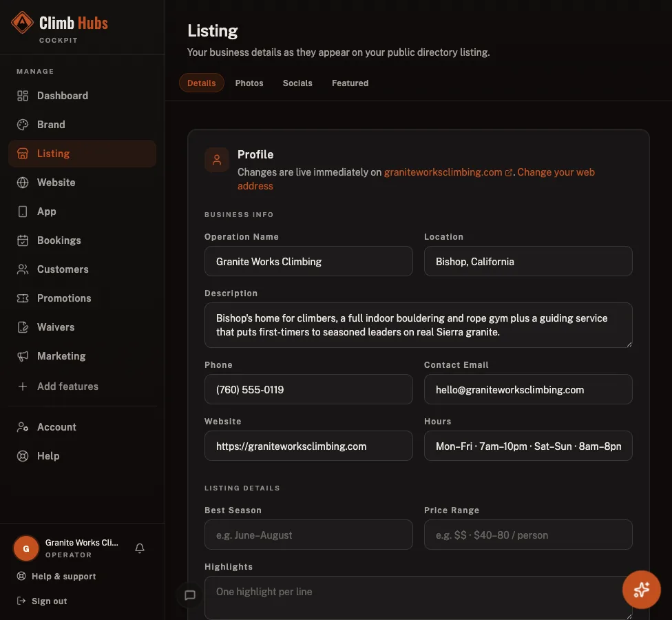Focus the Contact Email field

tap(528, 389)
